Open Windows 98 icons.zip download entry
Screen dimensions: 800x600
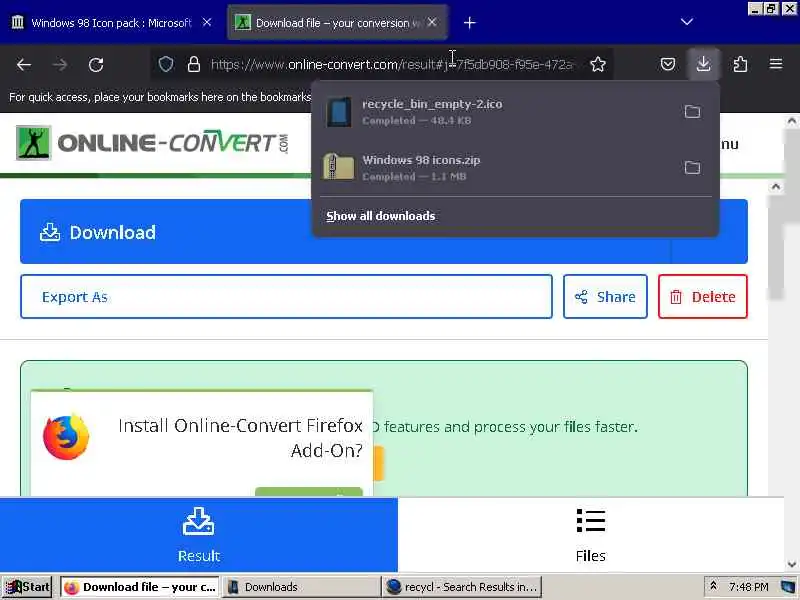click(x=497, y=167)
